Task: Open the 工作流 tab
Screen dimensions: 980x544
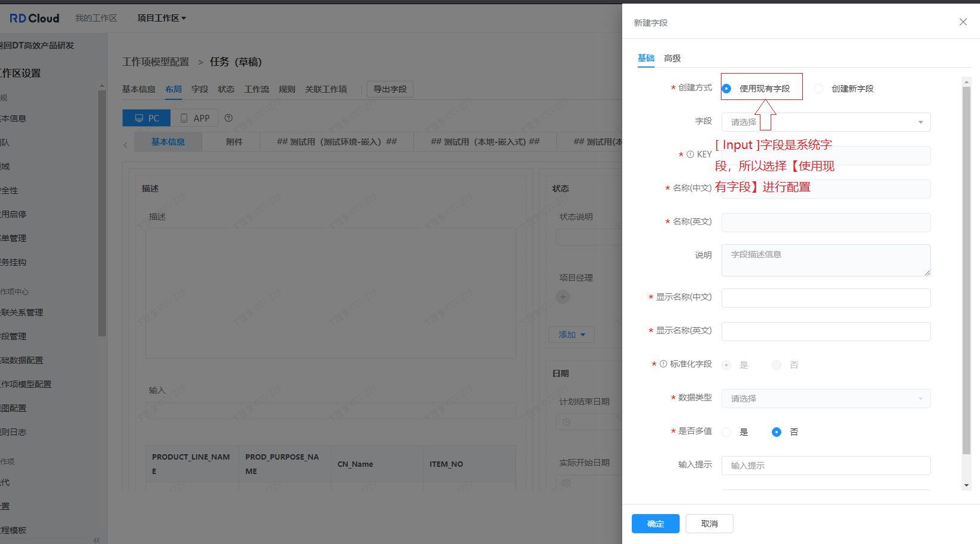Action: 257,89
